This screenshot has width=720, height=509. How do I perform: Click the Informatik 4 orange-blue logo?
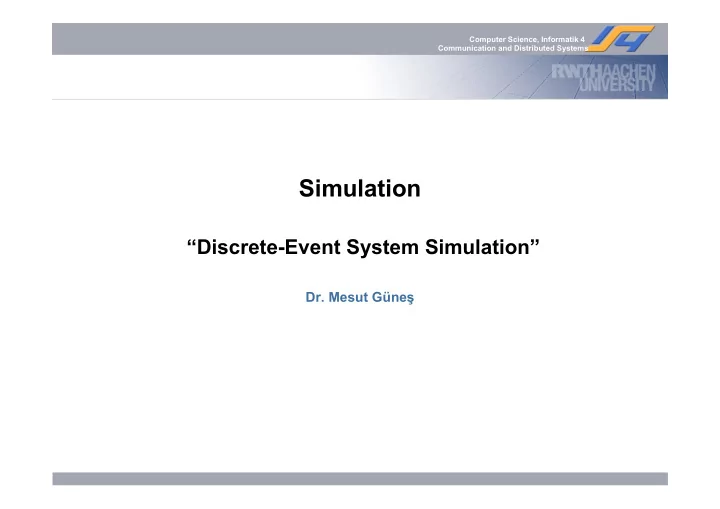click(621, 39)
